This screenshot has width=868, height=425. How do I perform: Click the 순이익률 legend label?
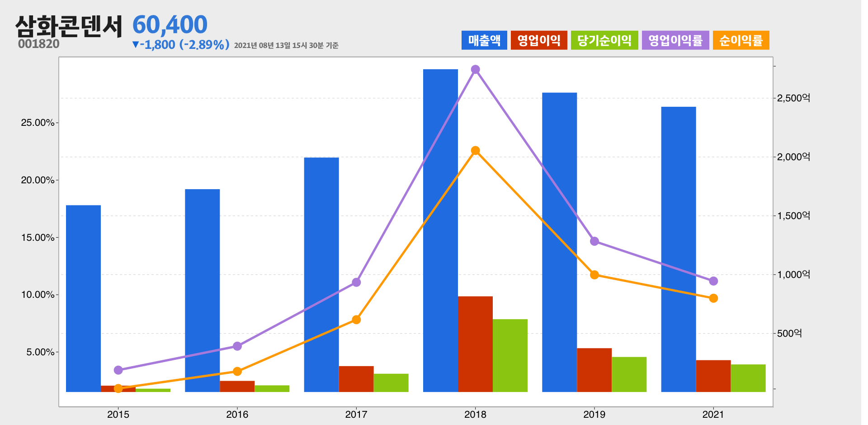coord(741,40)
